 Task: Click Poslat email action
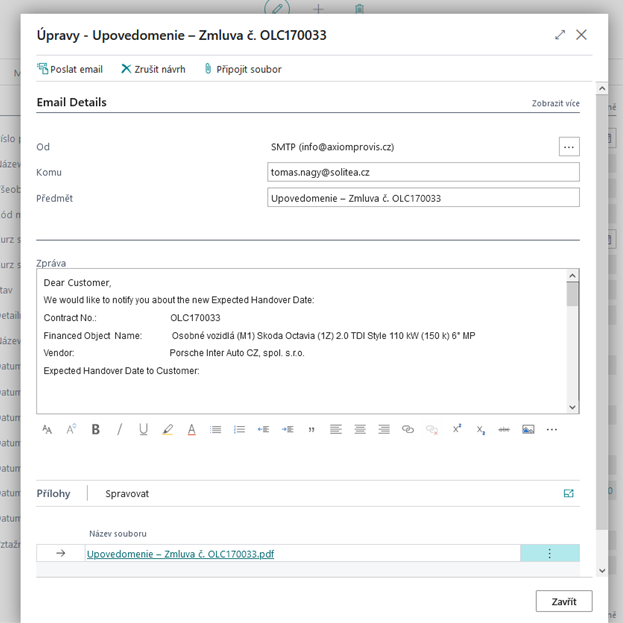click(70, 69)
